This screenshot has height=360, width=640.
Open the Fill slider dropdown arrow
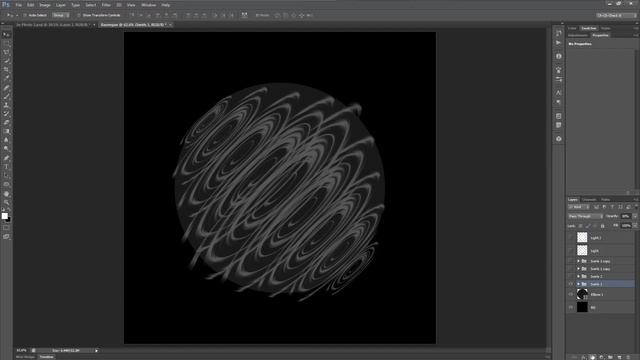click(635, 225)
